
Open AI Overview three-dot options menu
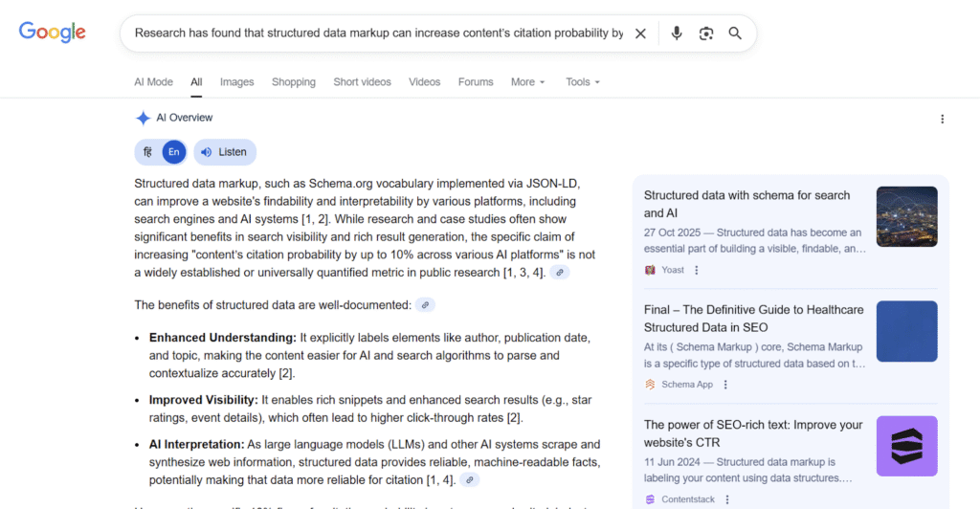pyautogui.click(x=942, y=119)
